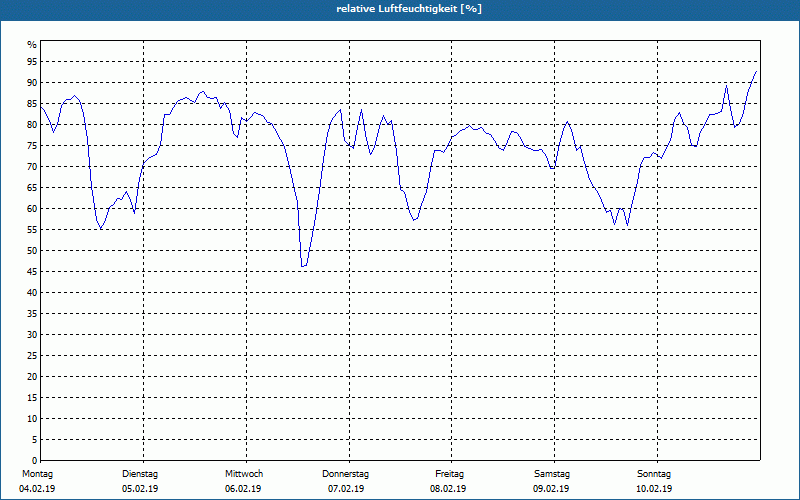The width and height of the screenshot is (800, 500).
Task: Click the date "07.02.19"
Action: pyautogui.click(x=346, y=489)
